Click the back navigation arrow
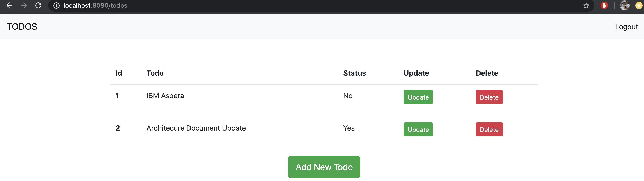Screen dimensions: 644x181 pos(9,5)
